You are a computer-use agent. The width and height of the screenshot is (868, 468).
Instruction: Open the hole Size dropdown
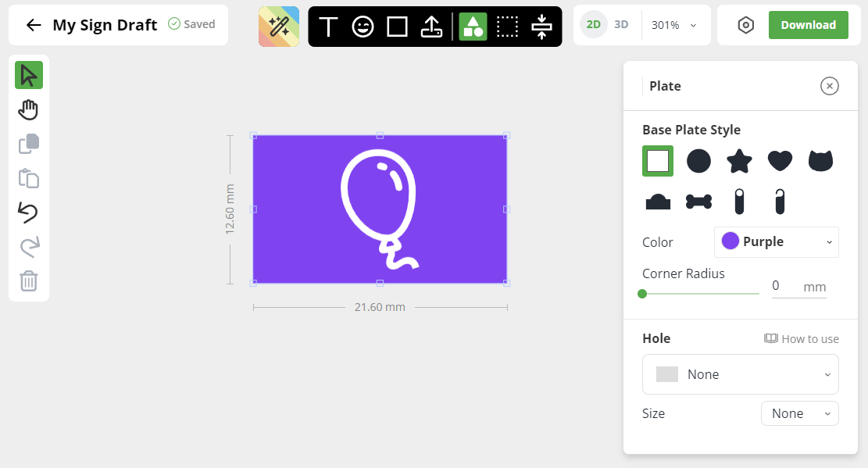pyautogui.click(x=799, y=414)
